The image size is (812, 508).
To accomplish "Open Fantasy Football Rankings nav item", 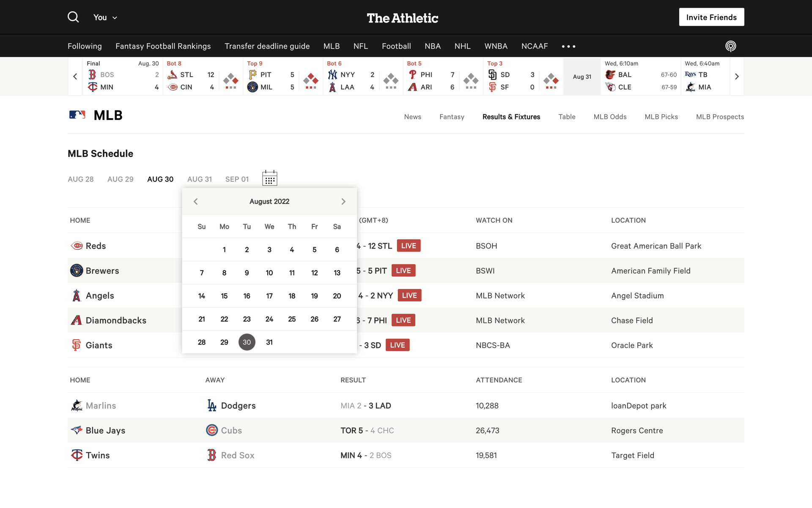I will click(x=163, y=46).
